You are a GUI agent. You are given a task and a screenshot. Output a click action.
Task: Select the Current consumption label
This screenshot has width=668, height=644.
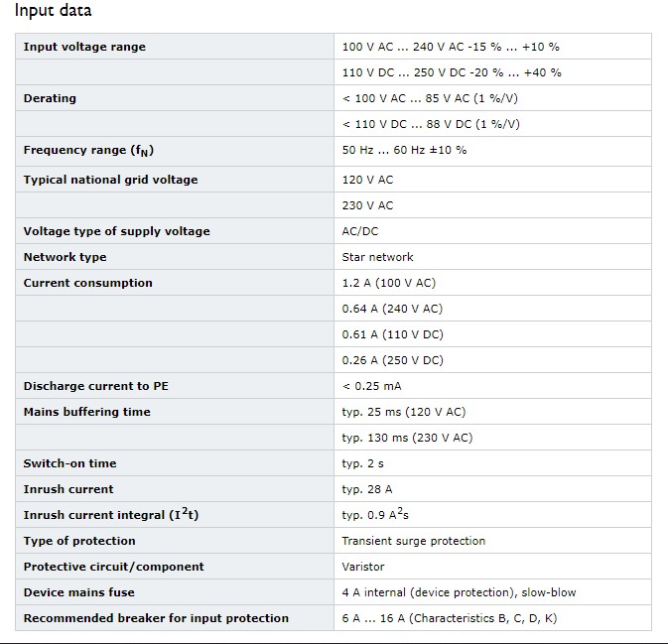[87, 283]
